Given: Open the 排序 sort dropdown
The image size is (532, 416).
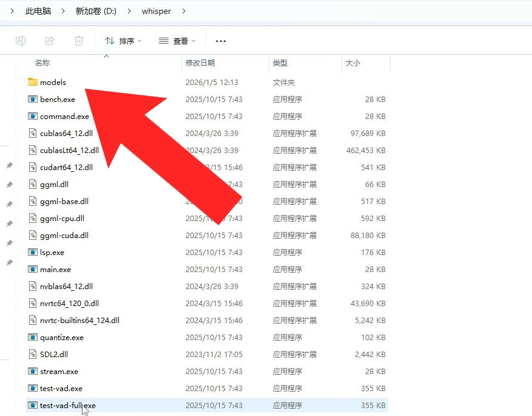Looking at the screenshot, I should (x=123, y=41).
